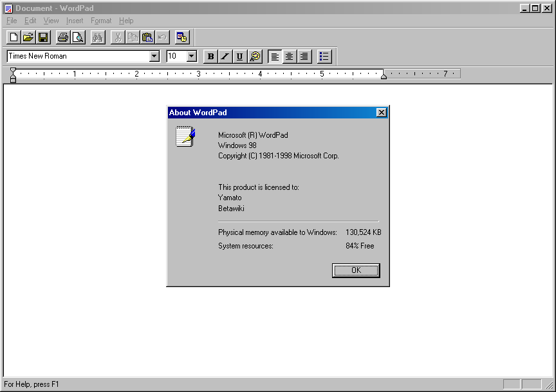This screenshot has height=392, width=556.
Task: Close the About WordPad dialog
Action: (x=381, y=113)
